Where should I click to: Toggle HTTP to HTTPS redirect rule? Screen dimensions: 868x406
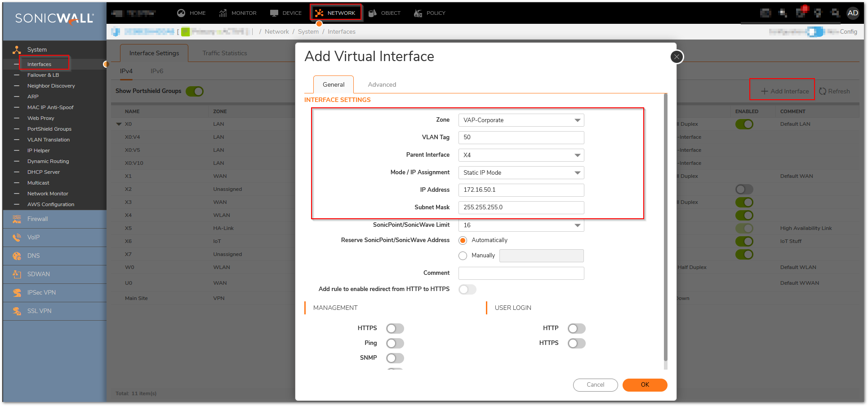(x=467, y=290)
